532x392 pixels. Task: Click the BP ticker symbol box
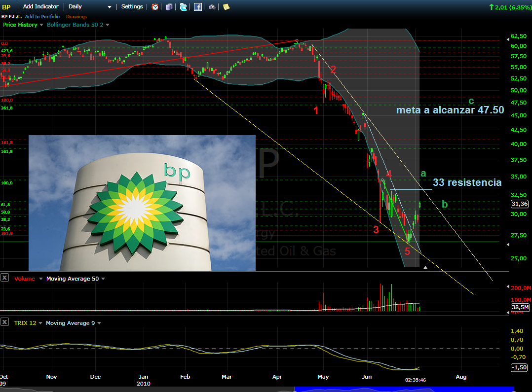click(x=7, y=7)
